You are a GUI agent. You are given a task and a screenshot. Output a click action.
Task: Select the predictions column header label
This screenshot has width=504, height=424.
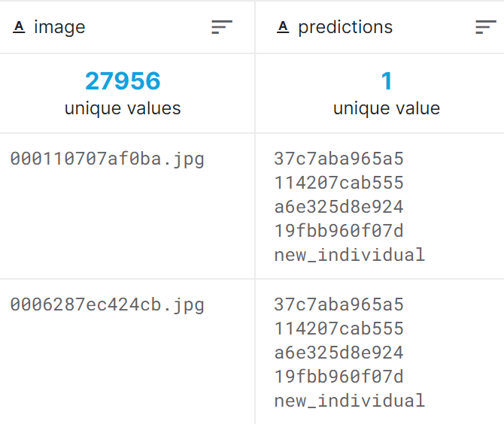(x=345, y=27)
